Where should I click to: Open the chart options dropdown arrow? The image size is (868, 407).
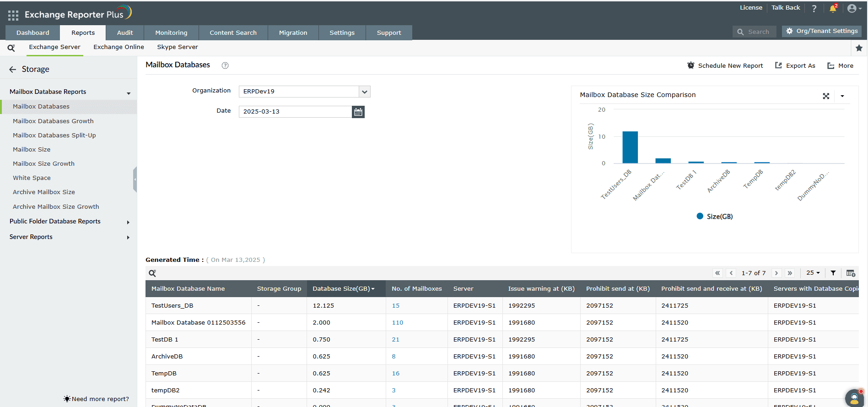842,96
